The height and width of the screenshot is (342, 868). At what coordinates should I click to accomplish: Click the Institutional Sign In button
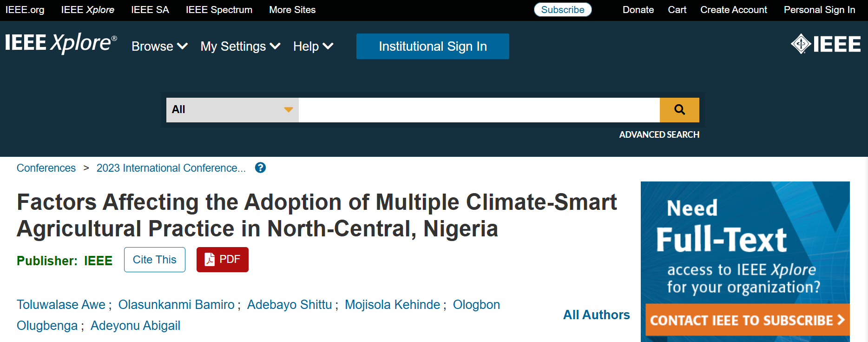point(433,47)
